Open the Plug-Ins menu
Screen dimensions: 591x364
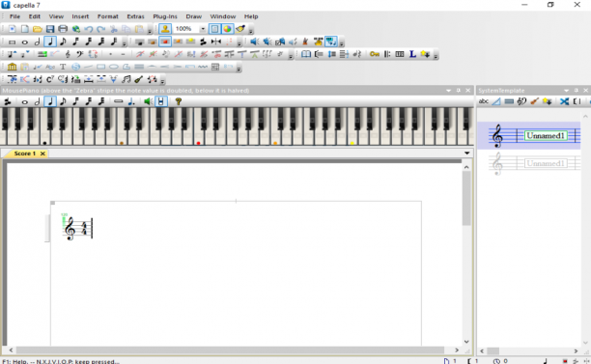pyautogui.click(x=165, y=16)
